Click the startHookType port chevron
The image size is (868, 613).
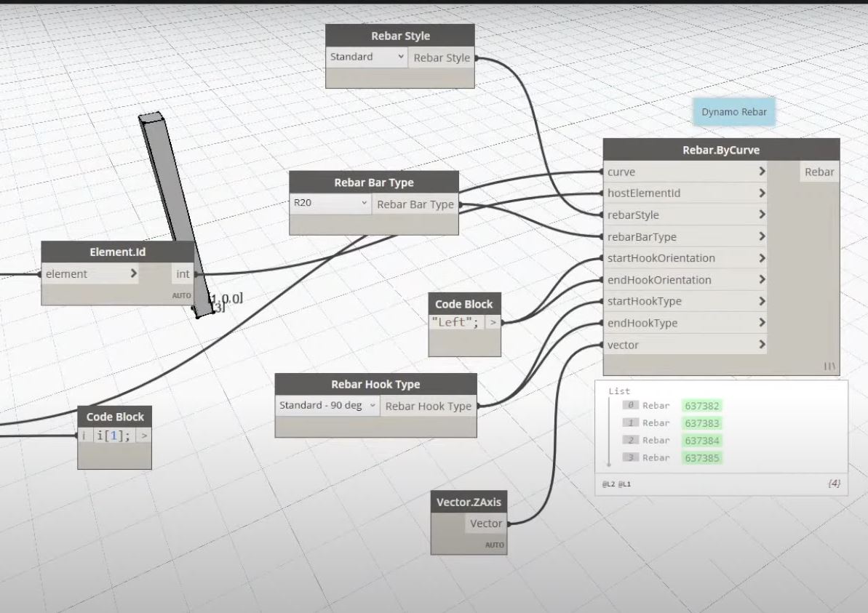click(x=762, y=301)
